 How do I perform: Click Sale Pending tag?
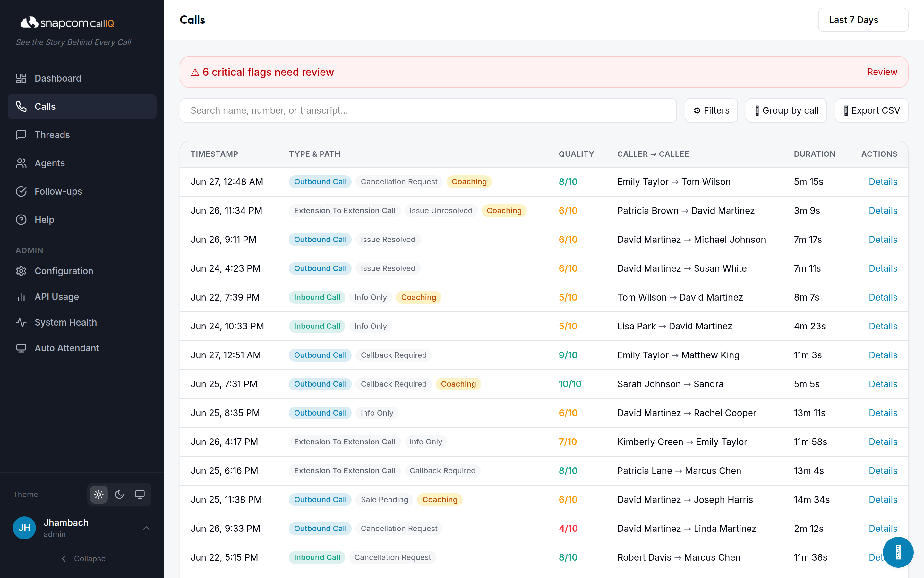pos(384,500)
